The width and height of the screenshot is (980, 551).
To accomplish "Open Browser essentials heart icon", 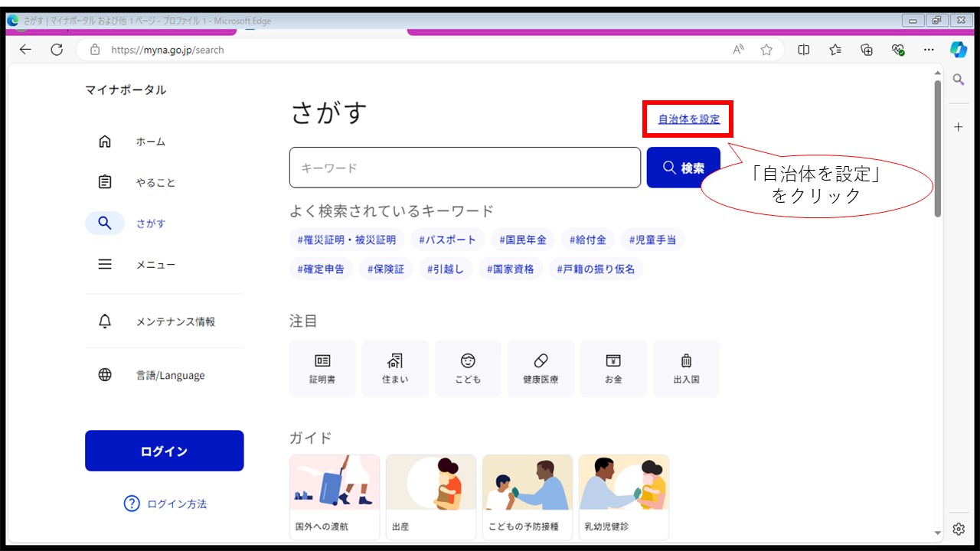I will [x=898, y=50].
